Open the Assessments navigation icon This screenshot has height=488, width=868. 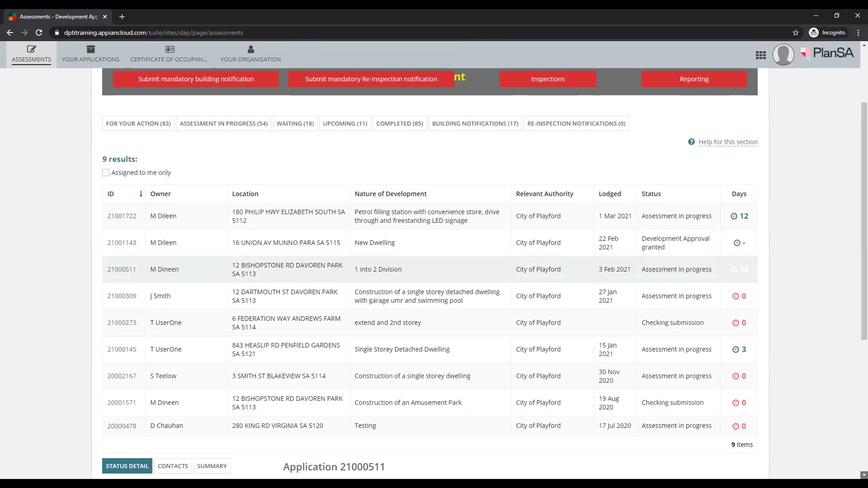(x=31, y=49)
